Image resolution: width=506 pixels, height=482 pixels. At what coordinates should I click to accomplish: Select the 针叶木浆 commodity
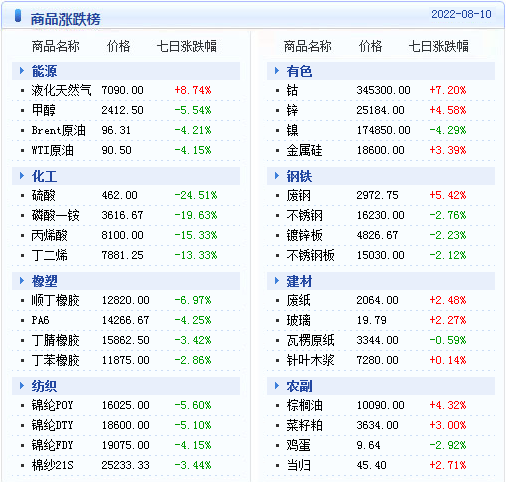point(310,360)
